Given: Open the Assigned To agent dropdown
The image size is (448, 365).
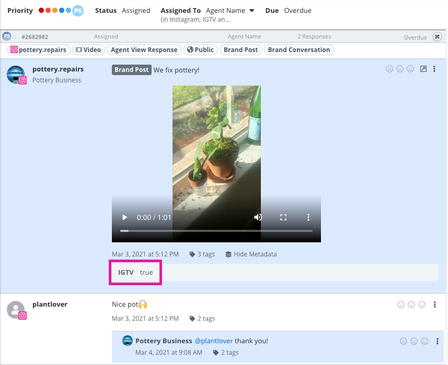Looking at the screenshot, I should click(230, 11).
